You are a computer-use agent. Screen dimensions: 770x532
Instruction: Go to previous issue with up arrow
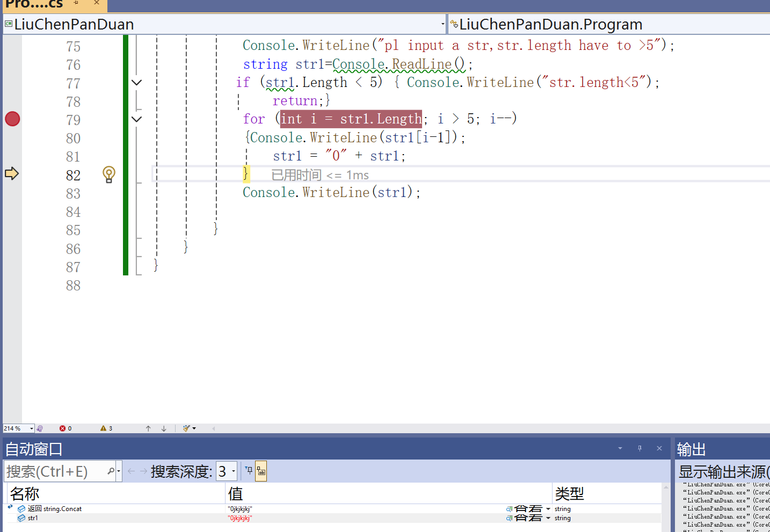[x=148, y=428]
